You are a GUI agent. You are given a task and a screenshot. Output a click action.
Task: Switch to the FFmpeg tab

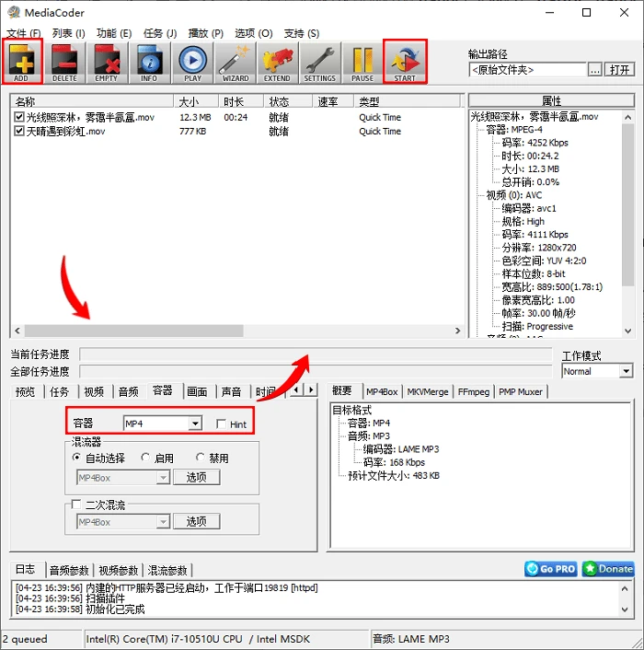(x=474, y=391)
